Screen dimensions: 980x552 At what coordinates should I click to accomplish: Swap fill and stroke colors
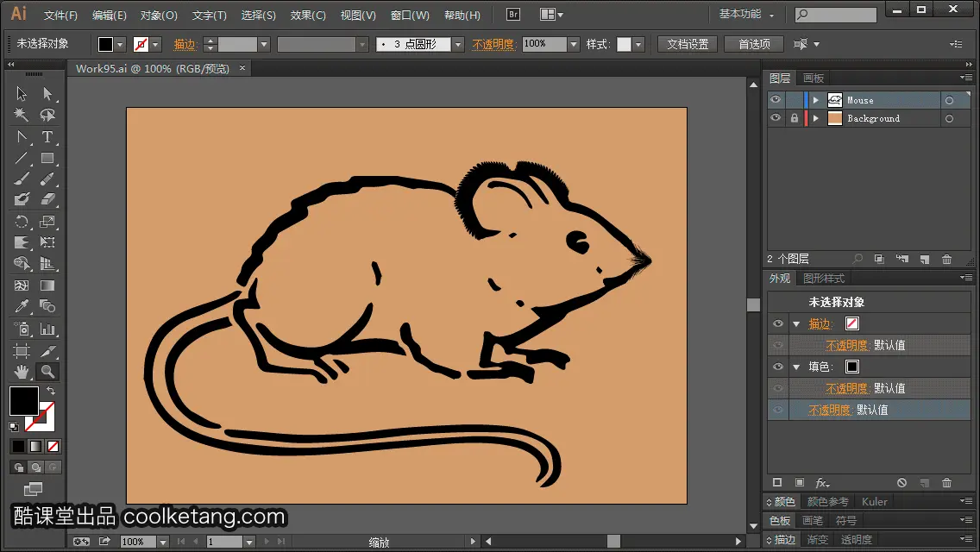[51, 391]
